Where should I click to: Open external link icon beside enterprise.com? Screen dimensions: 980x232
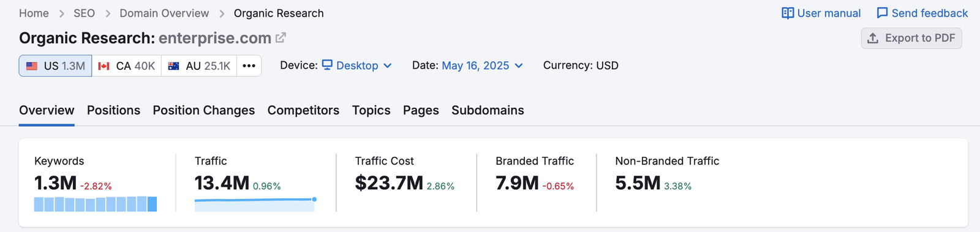(281, 38)
